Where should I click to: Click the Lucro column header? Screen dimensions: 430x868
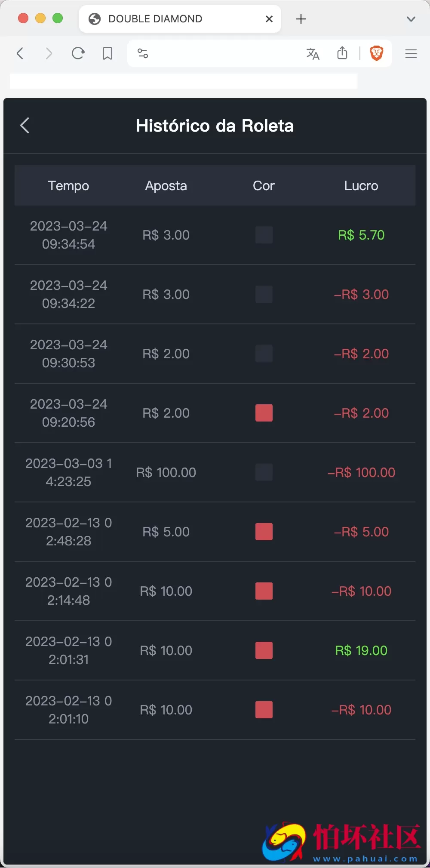click(x=361, y=186)
